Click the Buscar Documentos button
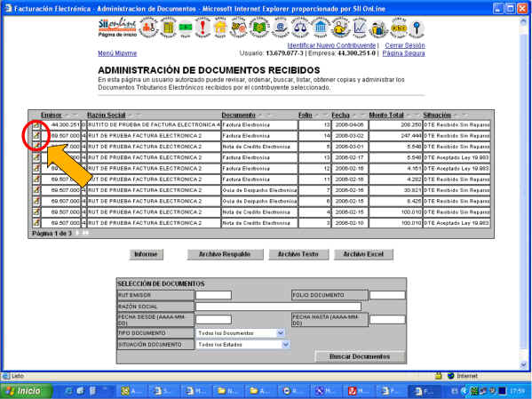Screen dimensions: 532x399 click(x=360, y=356)
